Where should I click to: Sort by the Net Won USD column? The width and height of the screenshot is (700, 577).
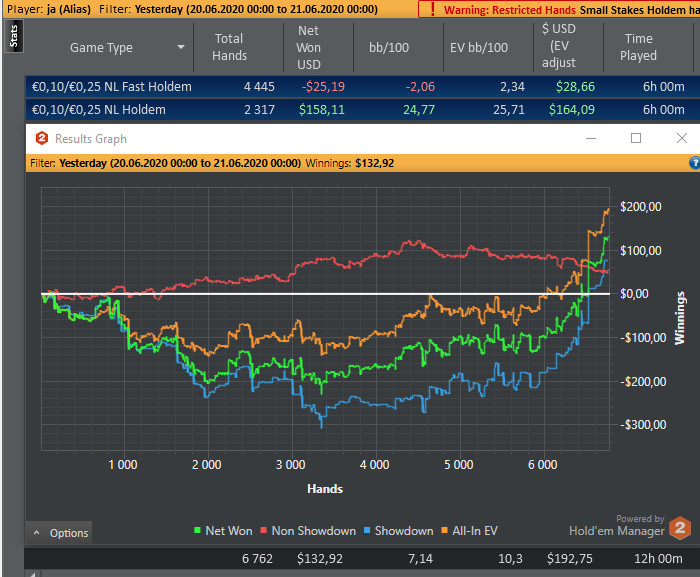tap(308, 47)
